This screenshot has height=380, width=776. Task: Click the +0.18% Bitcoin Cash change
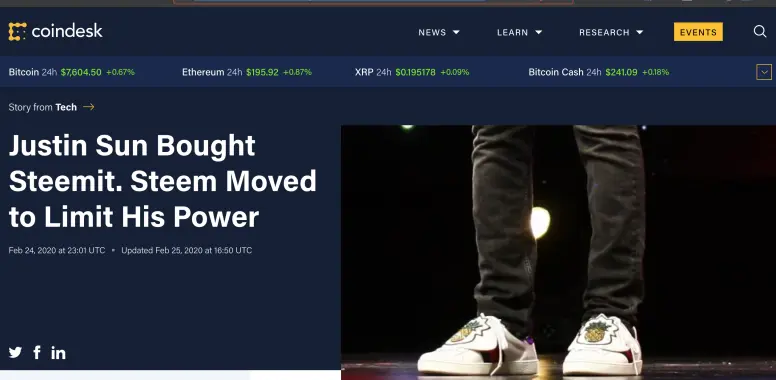tap(655, 72)
